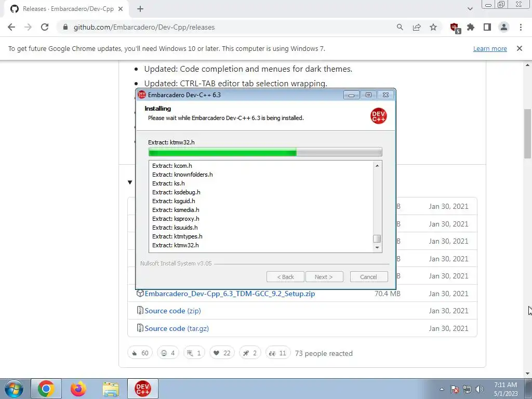The width and height of the screenshot is (532, 399).
Task: Toggle rocket reaction with 2
Action: pyautogui.click(x=250, y=353)
